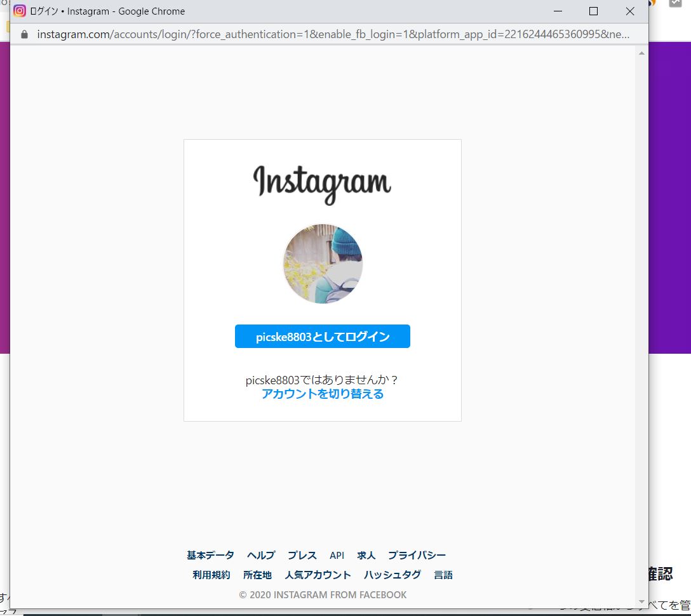Open the 求人 footer link
This screenshot has height=616, width=691.
click(366, 555)
